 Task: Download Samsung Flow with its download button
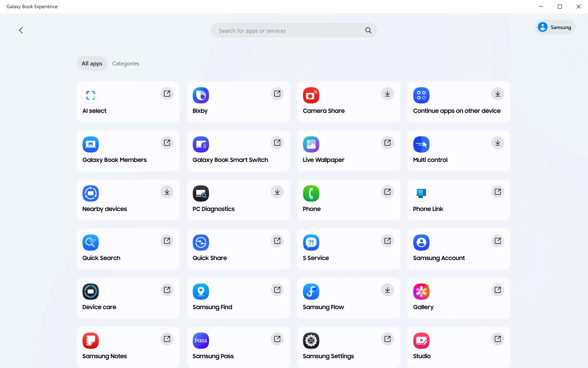[388, 290]
